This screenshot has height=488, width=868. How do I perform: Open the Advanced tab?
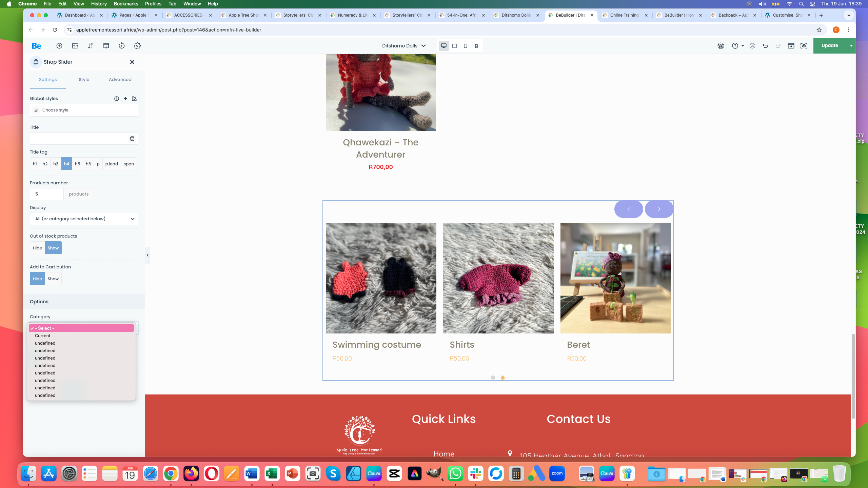coord(120,79)
